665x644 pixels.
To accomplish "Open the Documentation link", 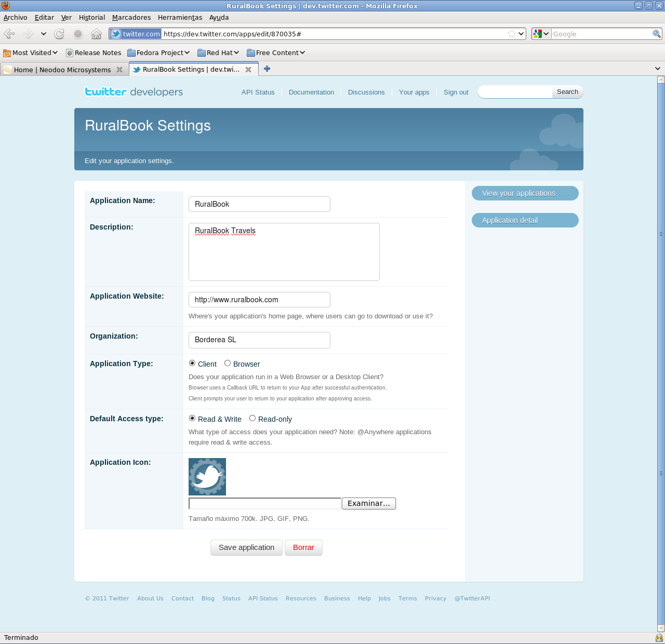I will 311,92.
